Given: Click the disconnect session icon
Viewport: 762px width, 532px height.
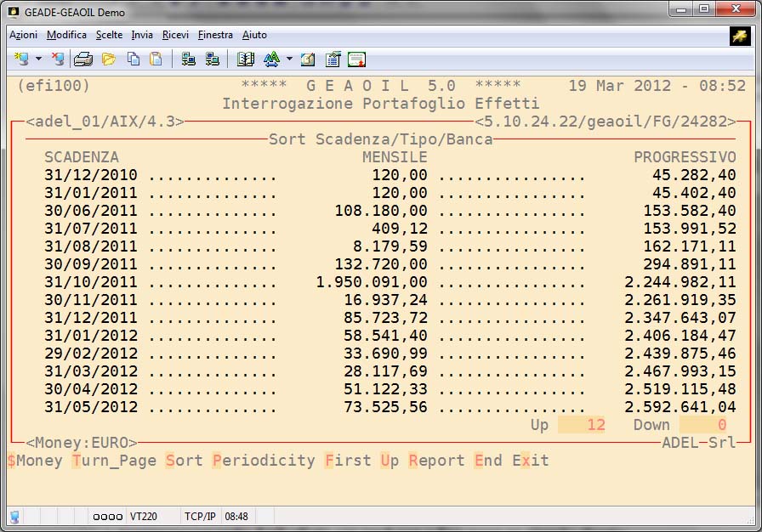Looking at the screenshot, I should (x=58, y=59).
